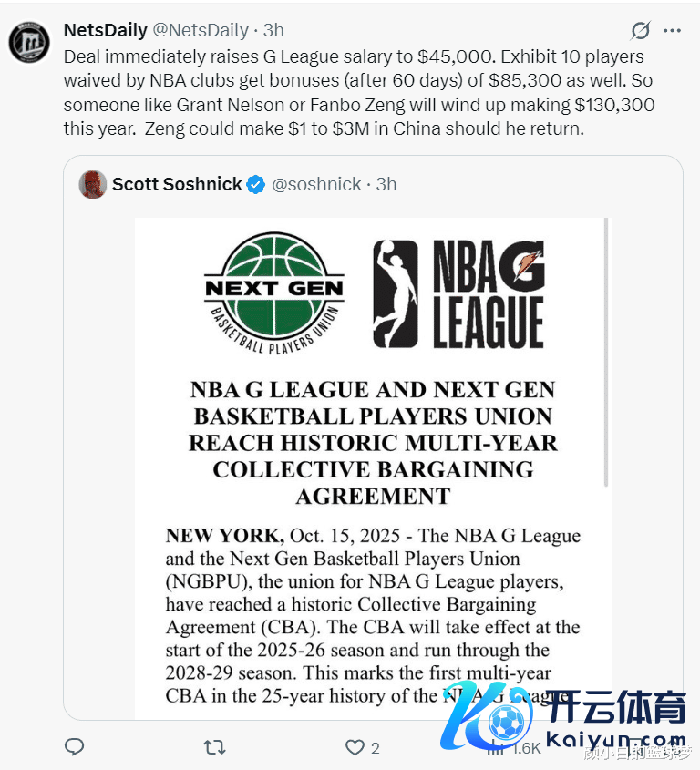Viewport: 700px width, 770px height.
Task: Click the press release scrollbar handle
Action: tap(606, 352)
